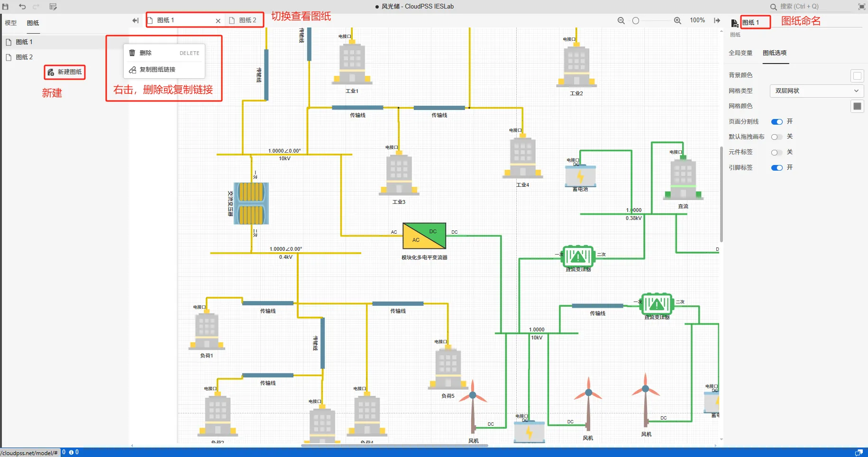Select the 负荷1 load building
The width and height of the screenshot is (868, 457).
207,329
